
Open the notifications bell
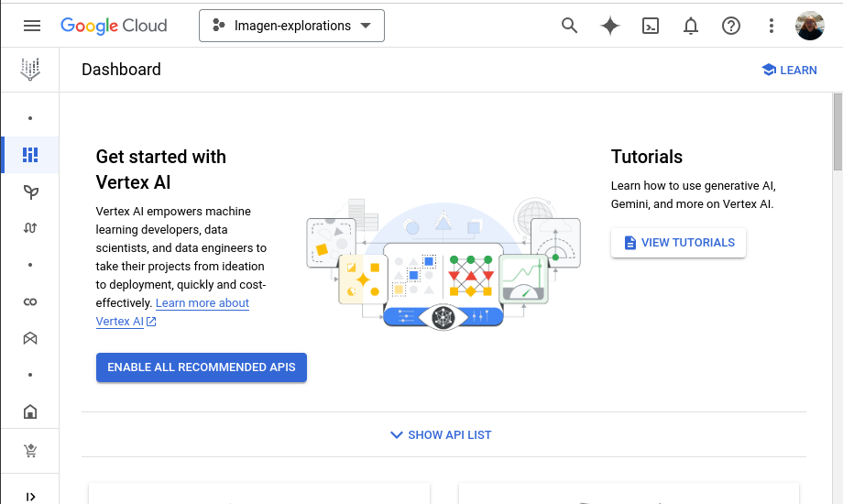click(691, 26)
